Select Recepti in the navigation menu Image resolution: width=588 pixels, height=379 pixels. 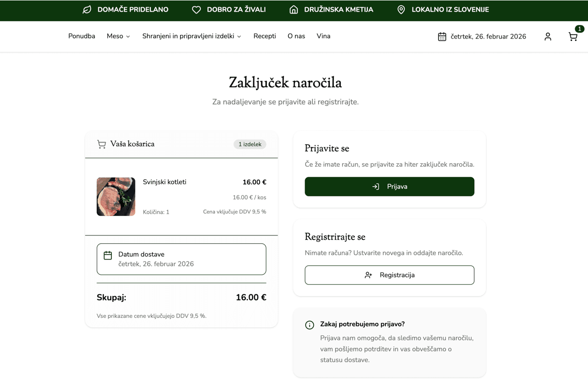pyautogui.click(x=265, y=36)
